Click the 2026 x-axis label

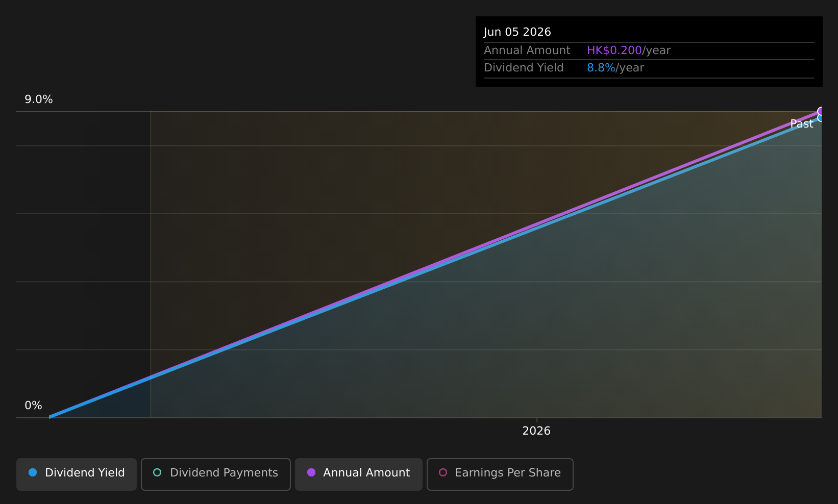[536, 431]
